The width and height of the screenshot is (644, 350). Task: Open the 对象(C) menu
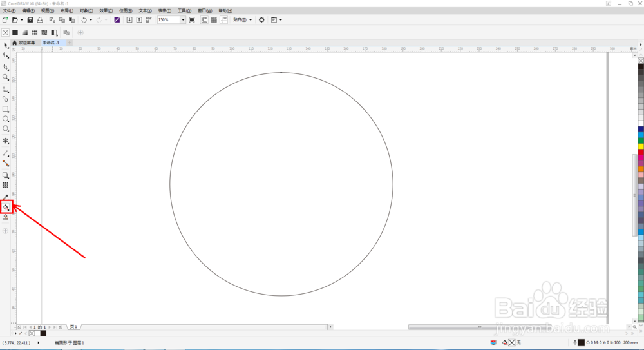[x=86, y=11]
